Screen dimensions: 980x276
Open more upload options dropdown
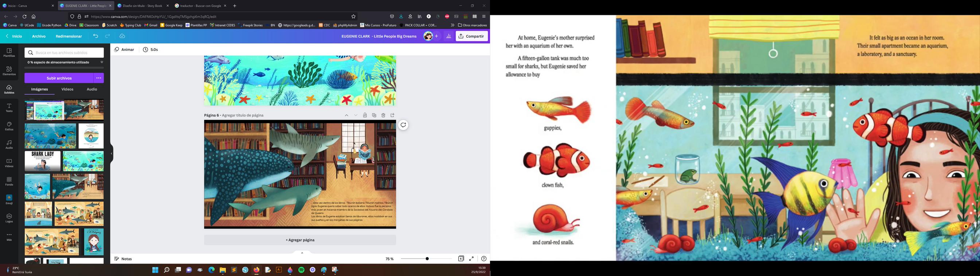(98, 78)
